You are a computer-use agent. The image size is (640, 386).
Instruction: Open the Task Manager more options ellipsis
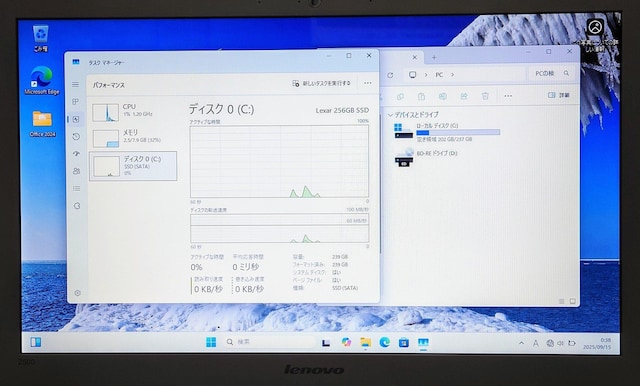368,83
